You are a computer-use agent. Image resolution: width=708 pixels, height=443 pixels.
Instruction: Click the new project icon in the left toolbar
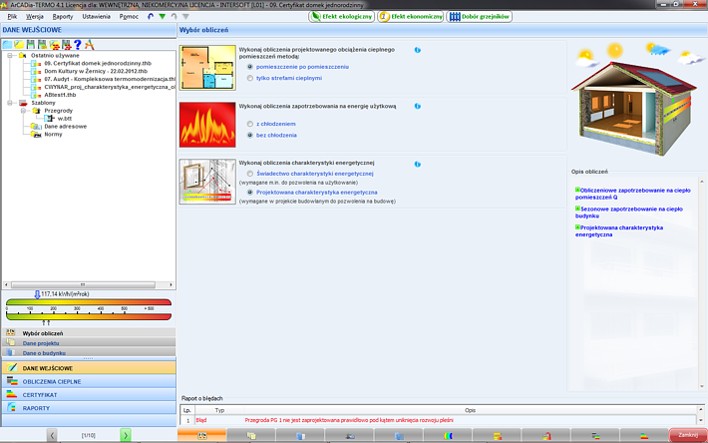point(7,44)
